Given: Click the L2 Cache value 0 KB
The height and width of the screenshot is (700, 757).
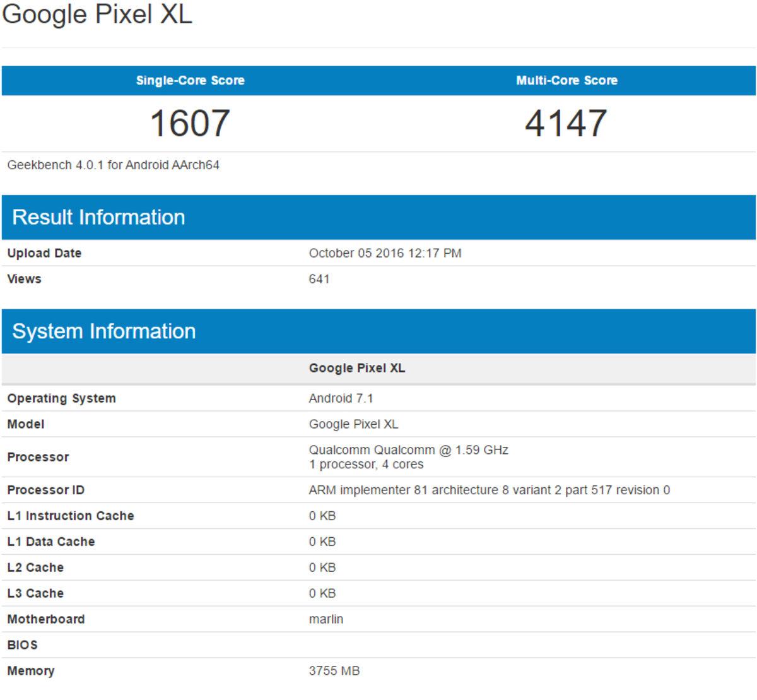Looking at the screenshot, I should (x=318, y=567).
